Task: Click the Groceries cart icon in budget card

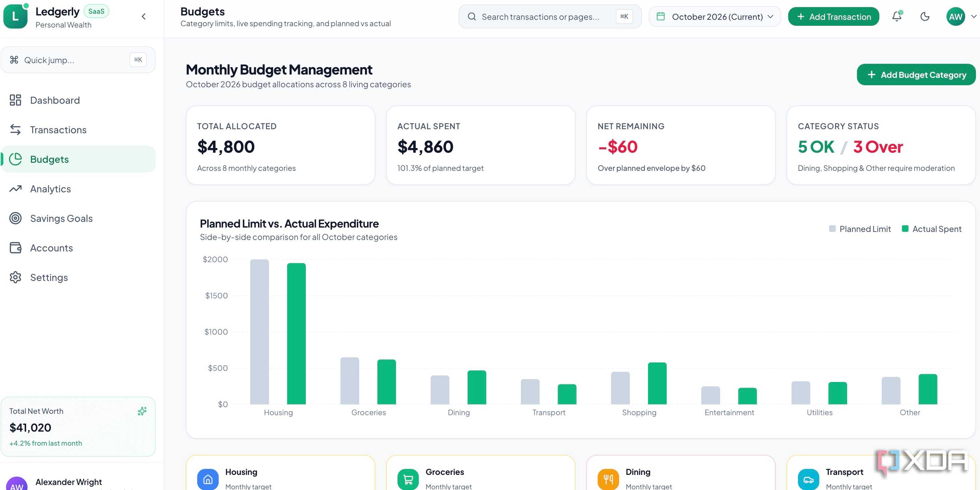Action: tap(408, 479)
